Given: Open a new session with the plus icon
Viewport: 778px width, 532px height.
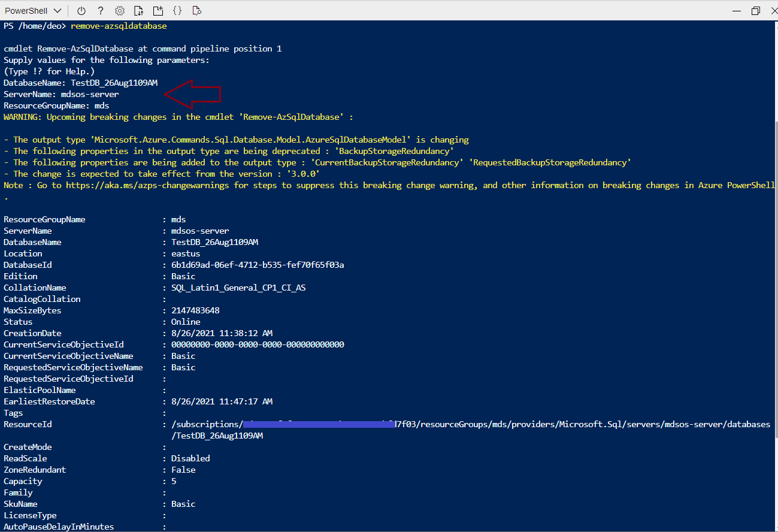Looking at the screenshot, I should [158, 10].
